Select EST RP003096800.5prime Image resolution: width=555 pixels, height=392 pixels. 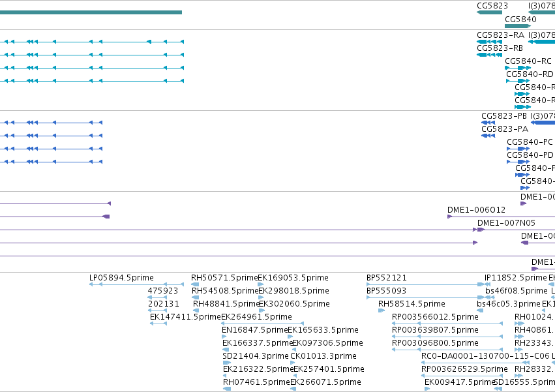435,343
